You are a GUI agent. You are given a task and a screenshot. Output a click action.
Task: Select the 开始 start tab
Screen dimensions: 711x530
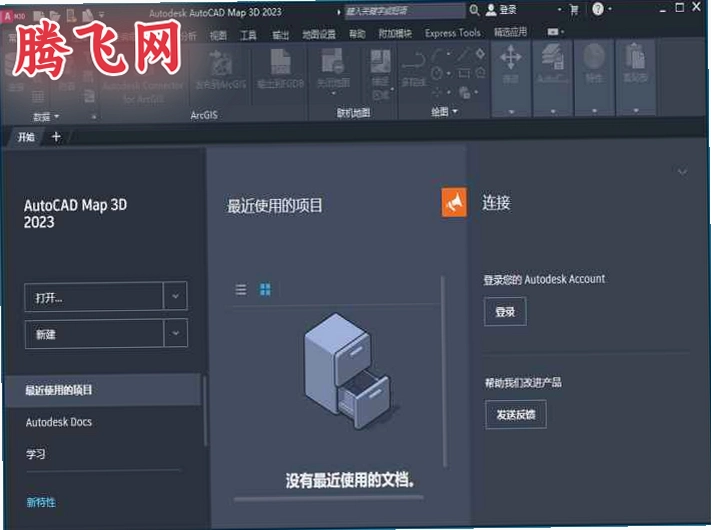(x=26, y=137)
